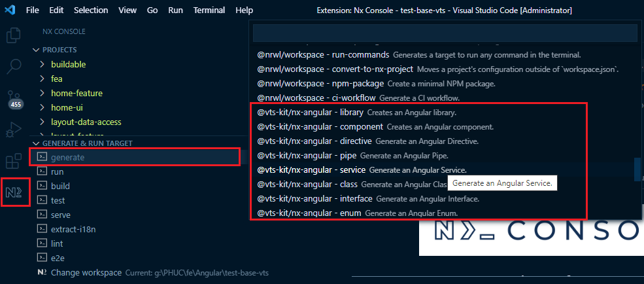Choose @vts-kit/nx-angular enum generator
644x284 pixels.
445,213
